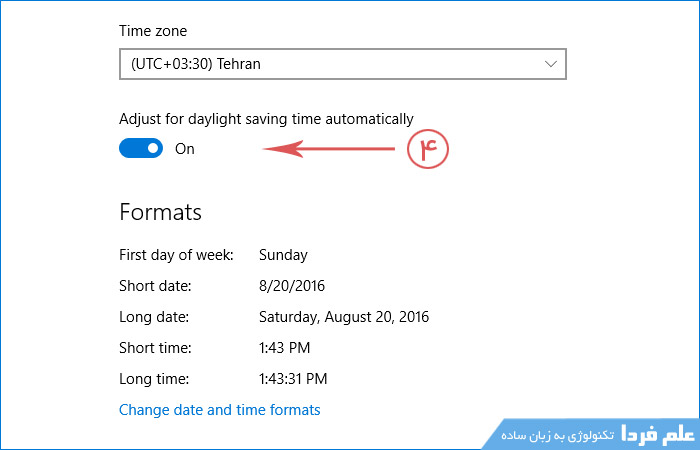Click the "Time zone" field label

(x=152, y=32)
